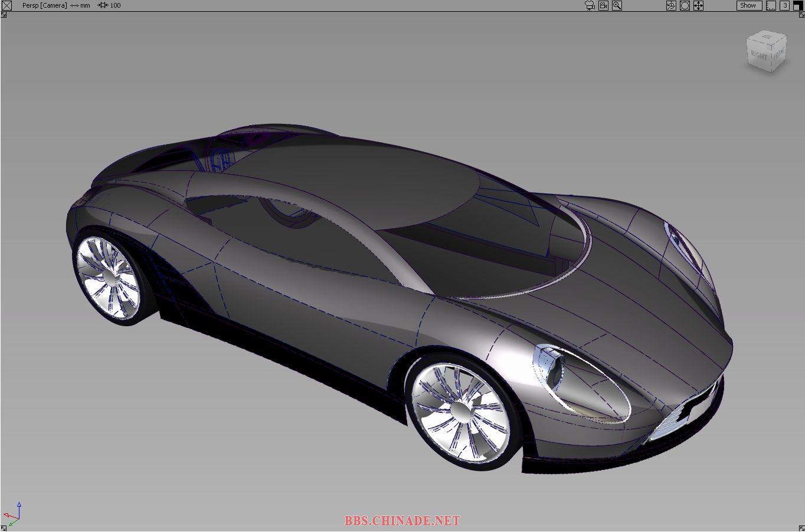Screen dimensions: 805x532
Task: Click the 'mm' units indicator
Action: tap(85, 5)
